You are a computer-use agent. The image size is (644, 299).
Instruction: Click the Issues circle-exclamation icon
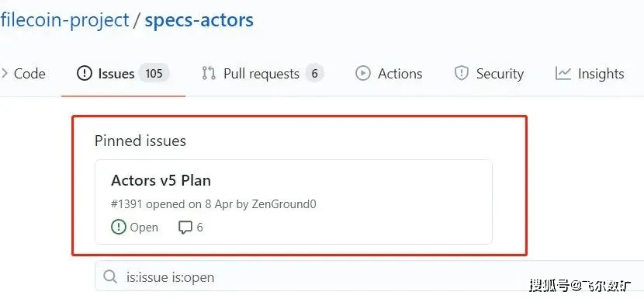(85, 74)
